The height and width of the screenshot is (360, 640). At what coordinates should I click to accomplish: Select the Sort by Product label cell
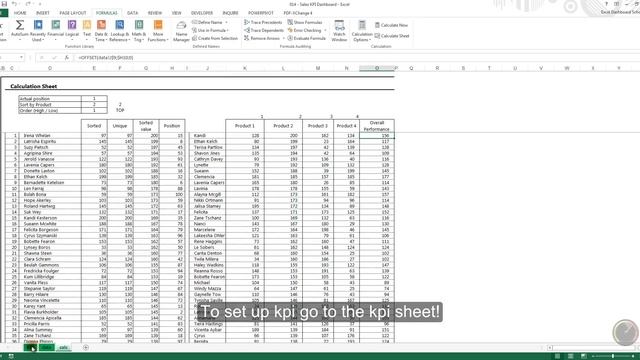tap(50, 104)
